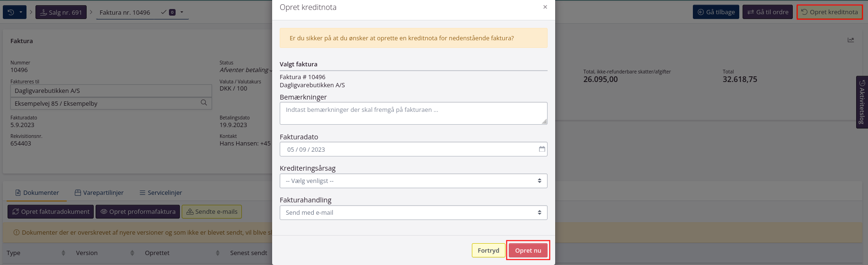The width and height of the screenshot is (868, 265).
Task: Sort table by Type column
Action: pyautogui.click(x=63, y=253)
